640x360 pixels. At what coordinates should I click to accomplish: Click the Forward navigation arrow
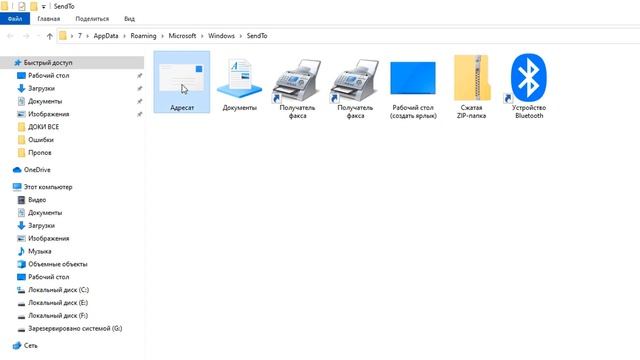[26, 36]
